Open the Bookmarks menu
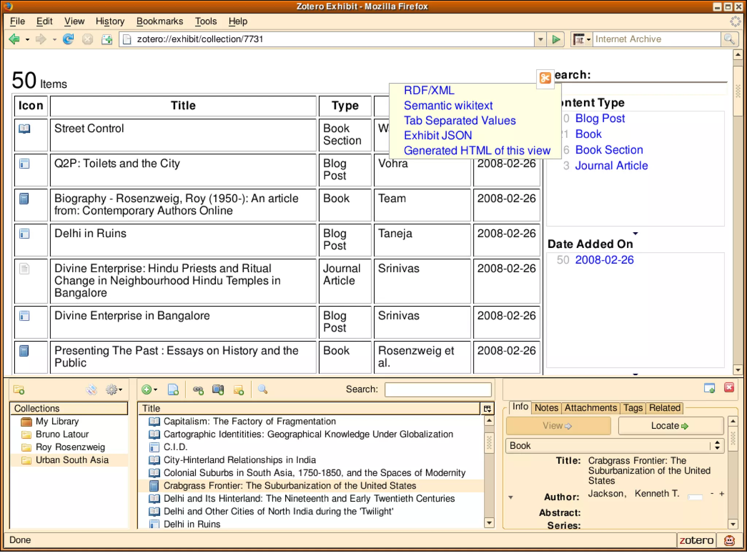 [x=159, y=21]
